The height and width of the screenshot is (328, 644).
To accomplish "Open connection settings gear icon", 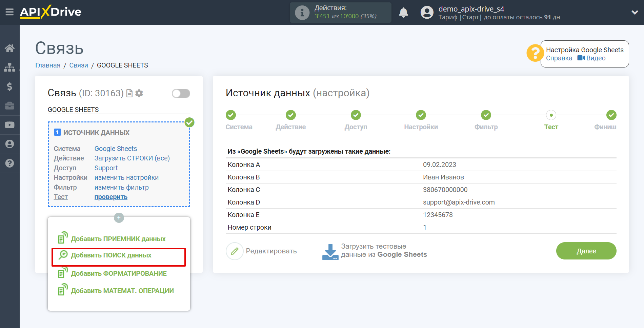I will pyautogui.click(x=139, y=93).
